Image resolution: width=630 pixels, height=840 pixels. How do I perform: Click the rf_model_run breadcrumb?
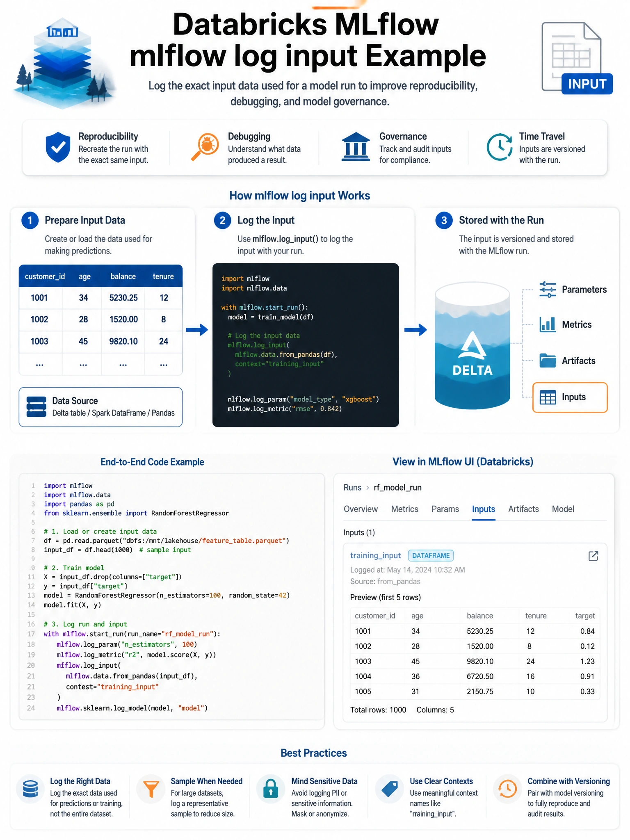tap(397, 487)
